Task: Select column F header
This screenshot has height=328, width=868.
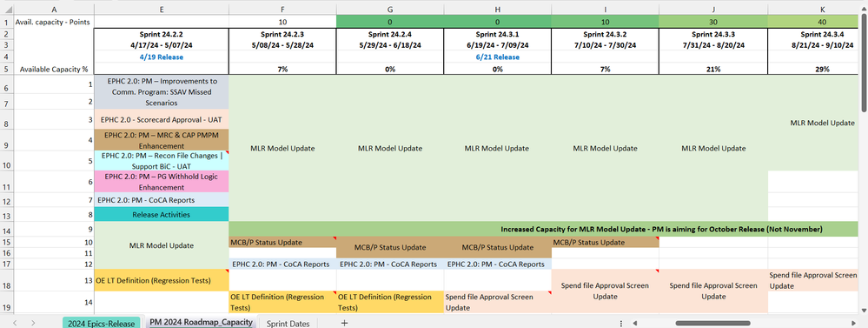Action: point(282,9)
